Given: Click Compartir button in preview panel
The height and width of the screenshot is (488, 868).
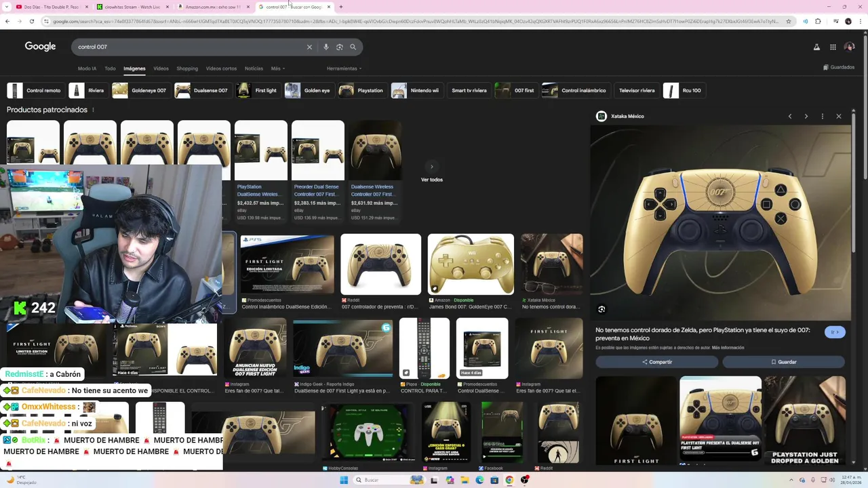Looking at the screenshot, I should click(x=656, y=362).
